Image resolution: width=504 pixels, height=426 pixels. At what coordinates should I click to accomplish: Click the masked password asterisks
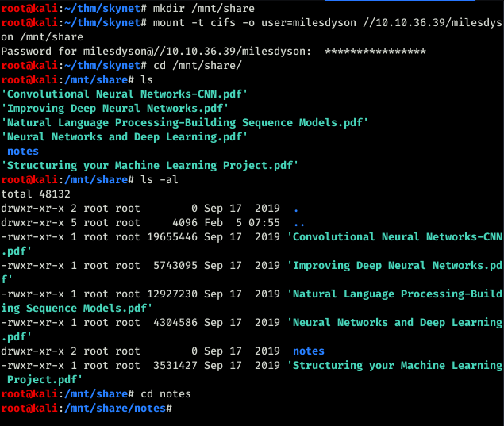click(x=375, y=52)
